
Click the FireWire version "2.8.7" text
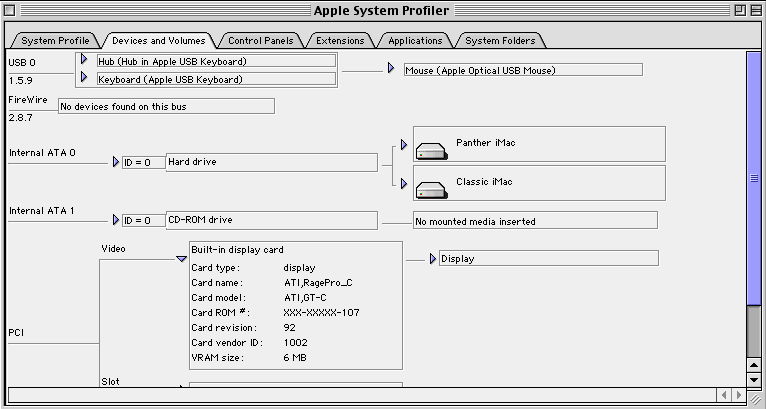click(21, 118)
